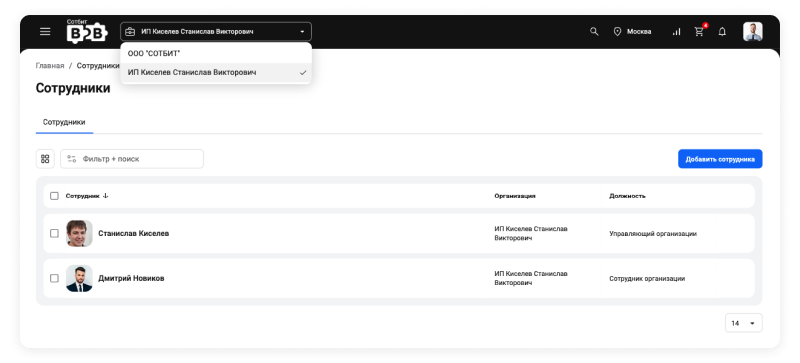Click the briefcase icon in the organization selector
Viewport: 800px width, 363px height.
pos(130,32)
